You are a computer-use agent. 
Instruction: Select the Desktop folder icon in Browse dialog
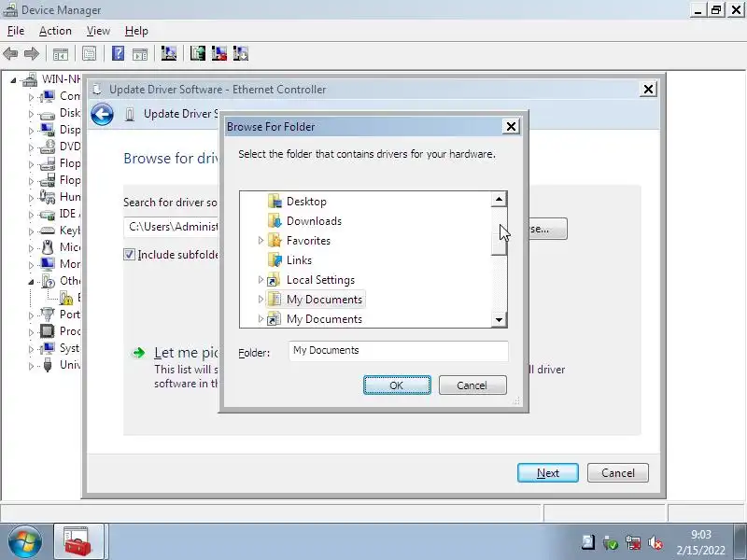pyautogui.click(x=275, y=202)
